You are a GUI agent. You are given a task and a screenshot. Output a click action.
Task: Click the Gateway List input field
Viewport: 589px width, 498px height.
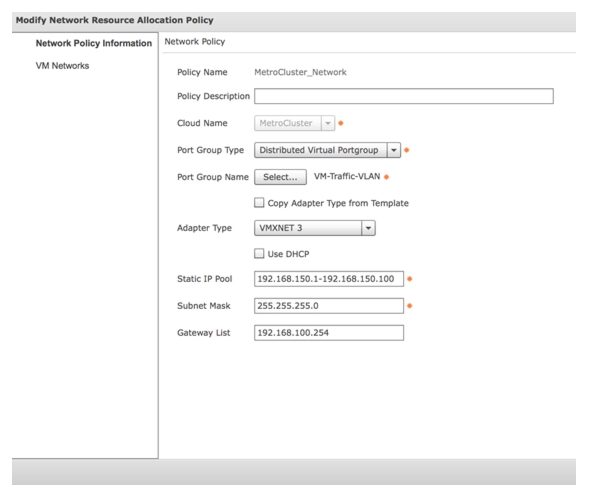tap(329, 333)
